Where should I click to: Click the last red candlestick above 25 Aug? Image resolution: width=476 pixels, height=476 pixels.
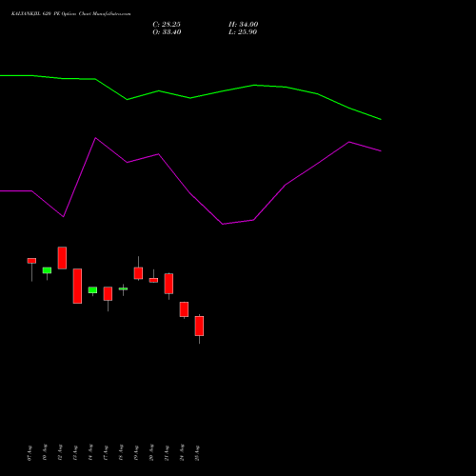click(x=199, y=326)
